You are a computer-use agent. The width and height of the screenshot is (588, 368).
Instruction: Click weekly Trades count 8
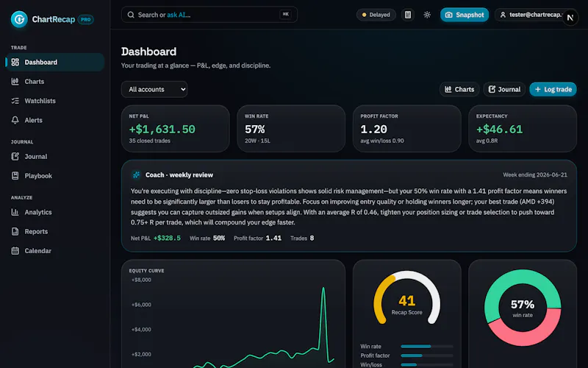[x=312, y=238]
